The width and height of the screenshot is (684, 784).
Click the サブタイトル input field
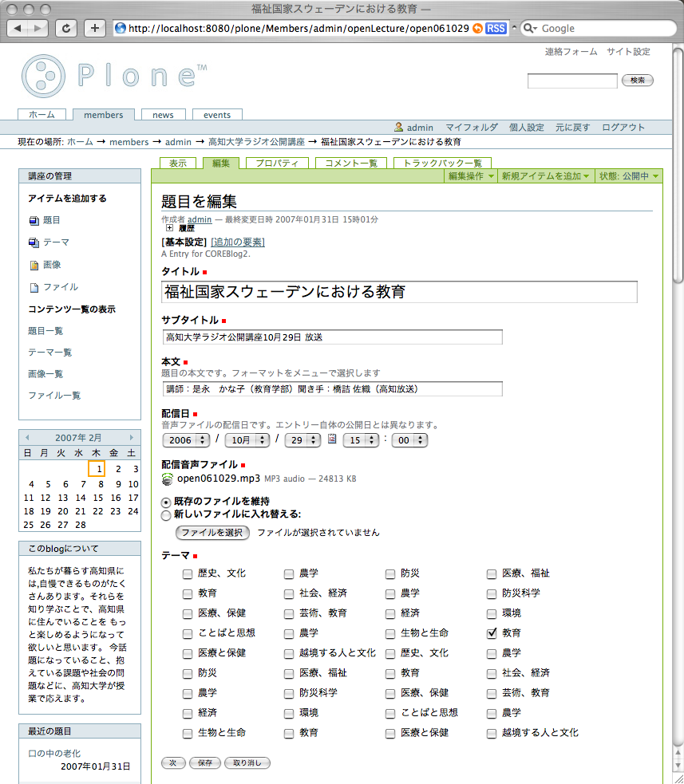coord(332,337)
